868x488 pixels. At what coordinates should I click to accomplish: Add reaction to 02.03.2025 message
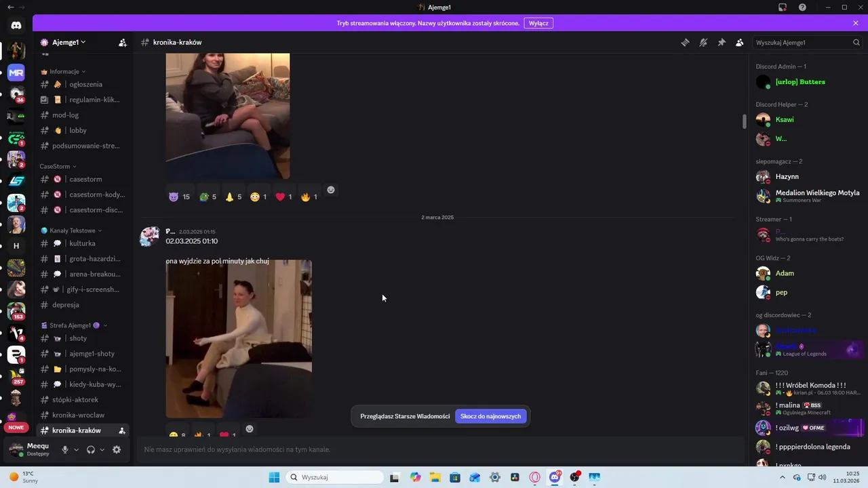250,429
